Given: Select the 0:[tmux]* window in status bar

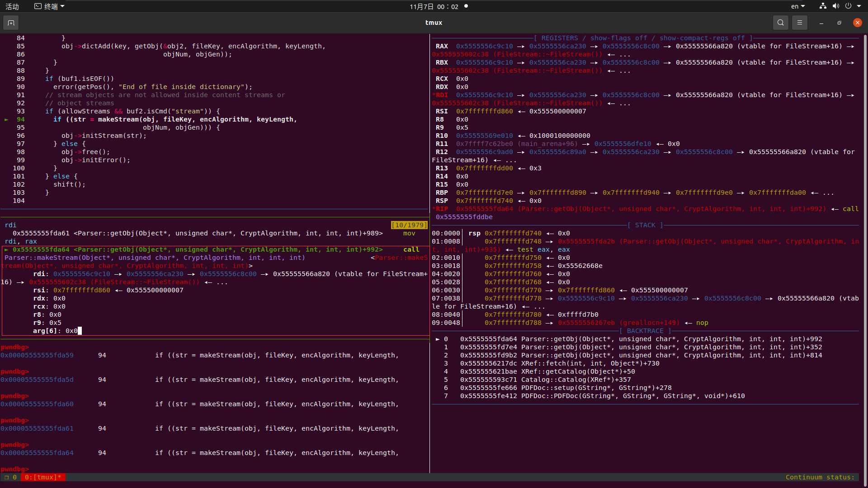Looking at the screenshot, I should point(43,477).
